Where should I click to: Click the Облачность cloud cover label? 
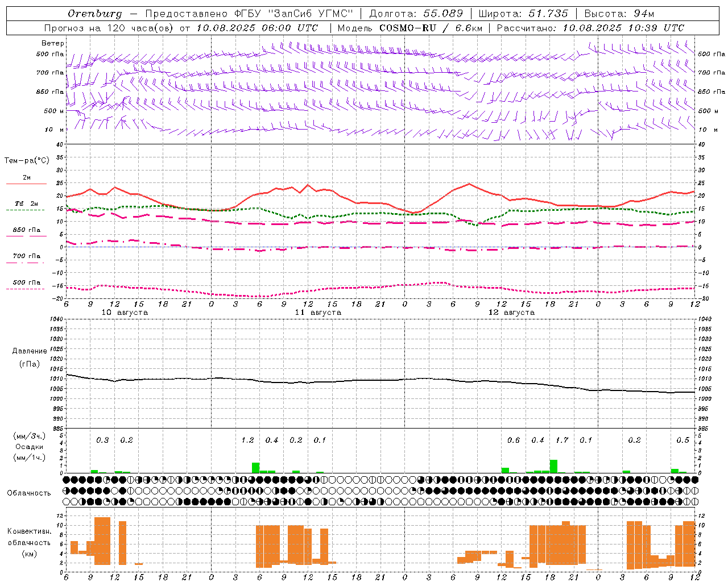coord(29,493)
